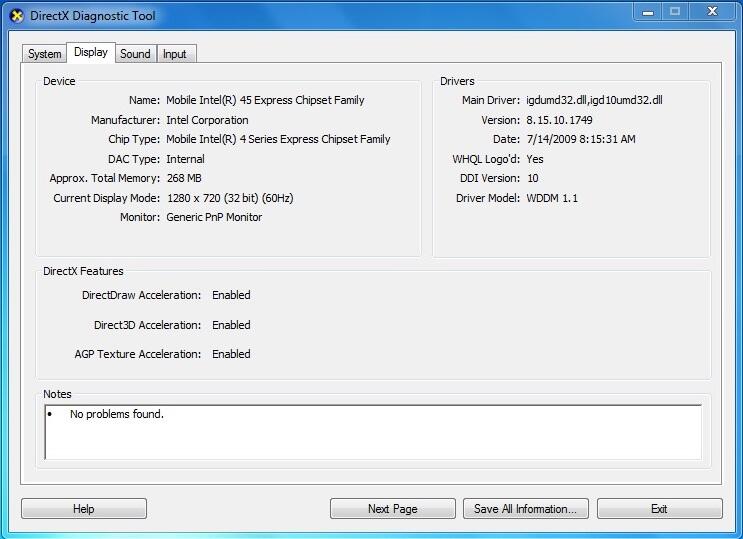Click Save All Information button
This screenshot has width=743, height=539.
click(x=526, y=509)
